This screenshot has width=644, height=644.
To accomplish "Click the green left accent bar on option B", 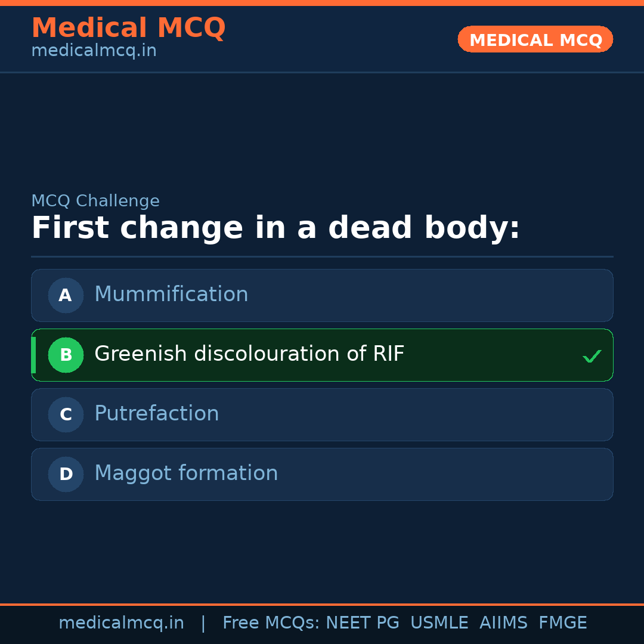I will point(33,355).
